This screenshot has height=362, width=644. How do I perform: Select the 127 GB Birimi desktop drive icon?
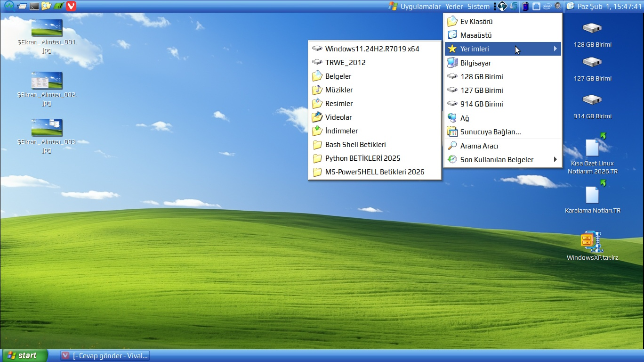(x=592, y=62)
